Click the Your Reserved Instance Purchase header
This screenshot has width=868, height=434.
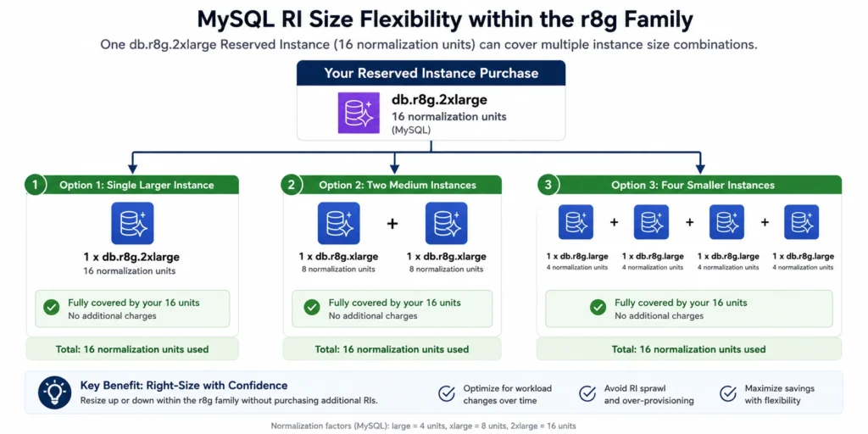tap(431, 73)
